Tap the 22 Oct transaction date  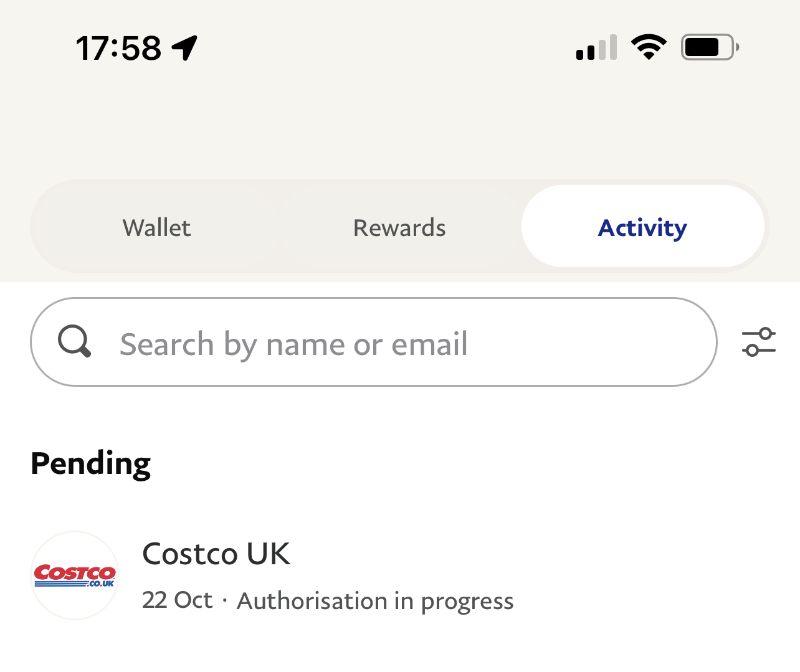tap(177, 600)
